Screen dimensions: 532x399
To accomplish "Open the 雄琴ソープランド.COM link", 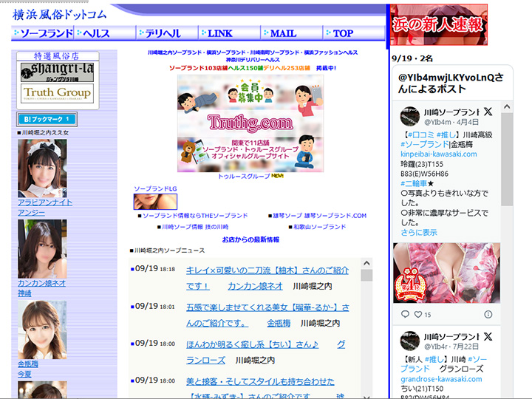I will click(320, 216).
